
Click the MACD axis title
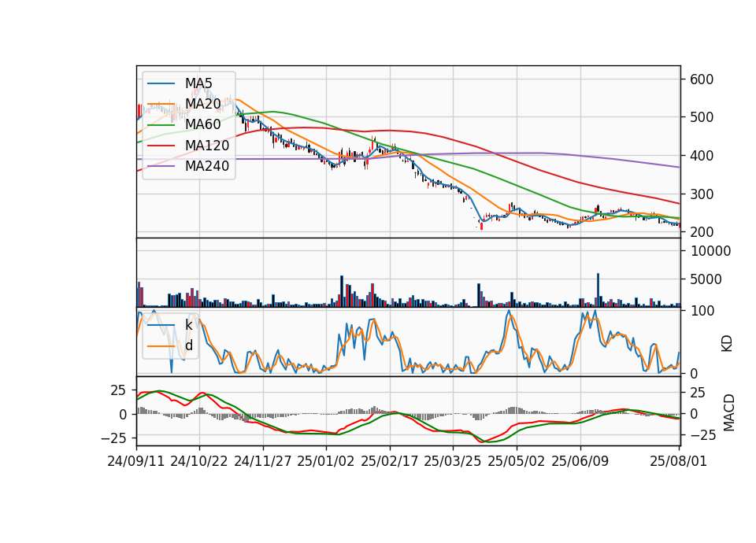point(729,412)
